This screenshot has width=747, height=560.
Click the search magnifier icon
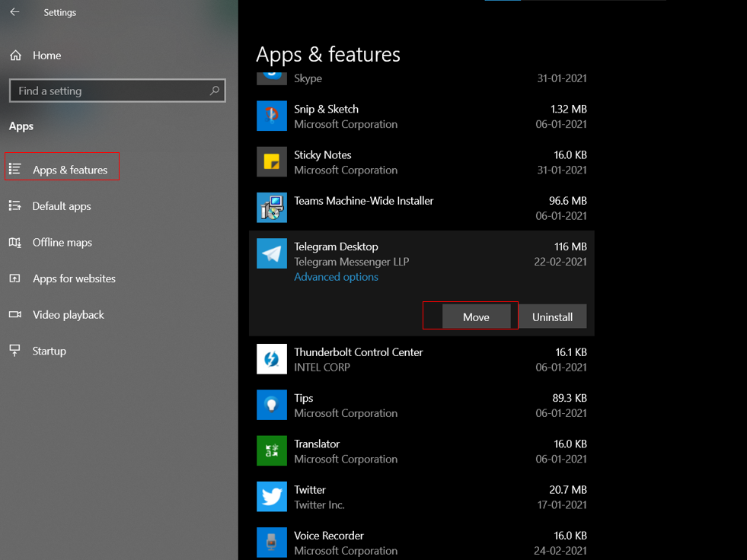(x=215, y=91)
